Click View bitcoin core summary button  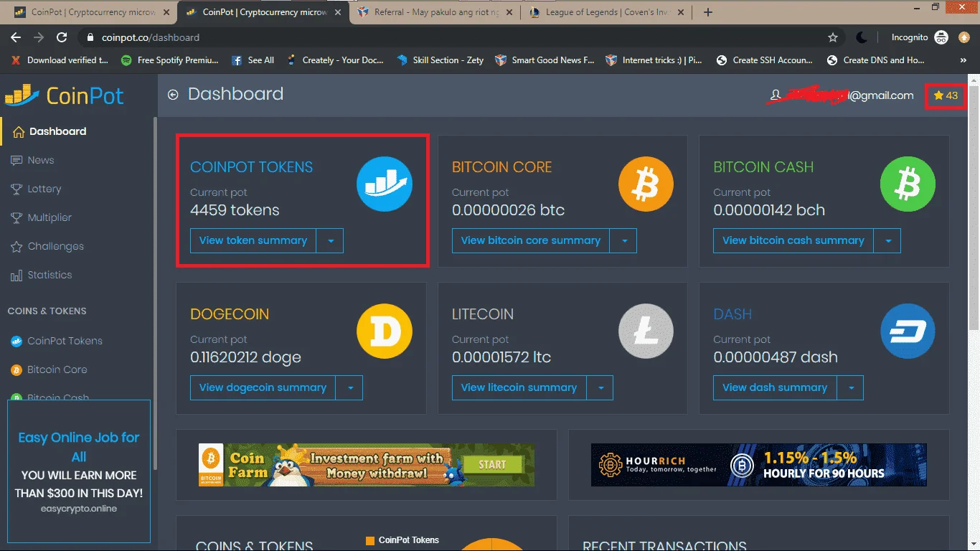point(531,240)
